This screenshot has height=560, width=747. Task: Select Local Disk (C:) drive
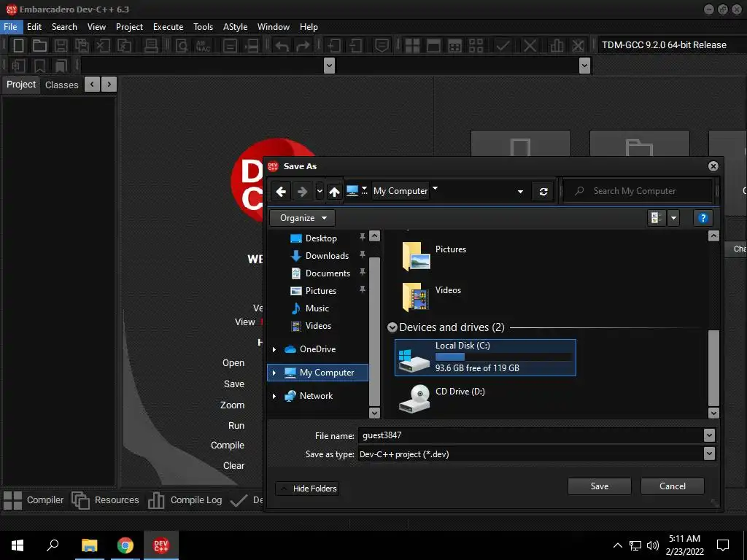pos(485,357)
